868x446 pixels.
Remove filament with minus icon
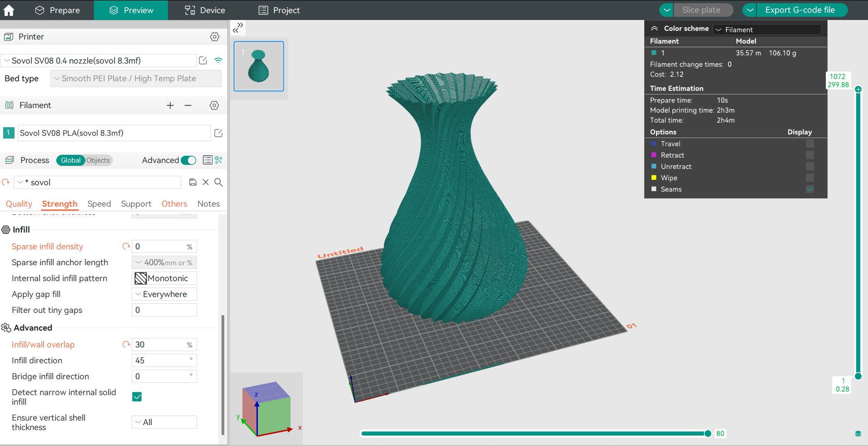point(188,105)
